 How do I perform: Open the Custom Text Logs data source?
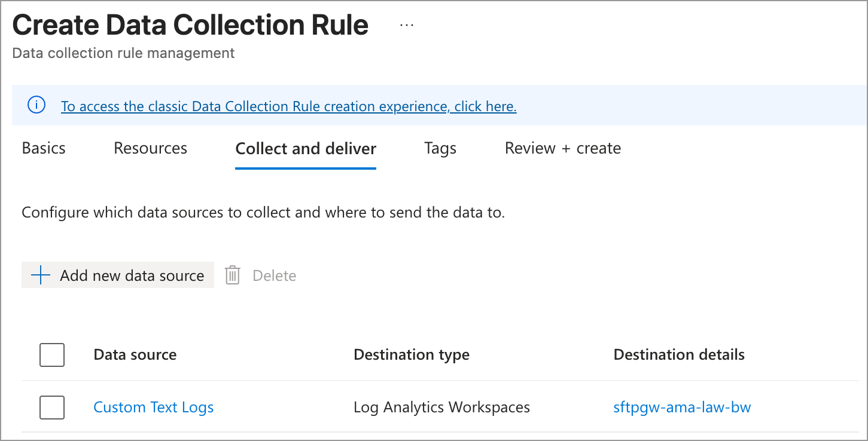pyautogui.click(x=154, y=407)
